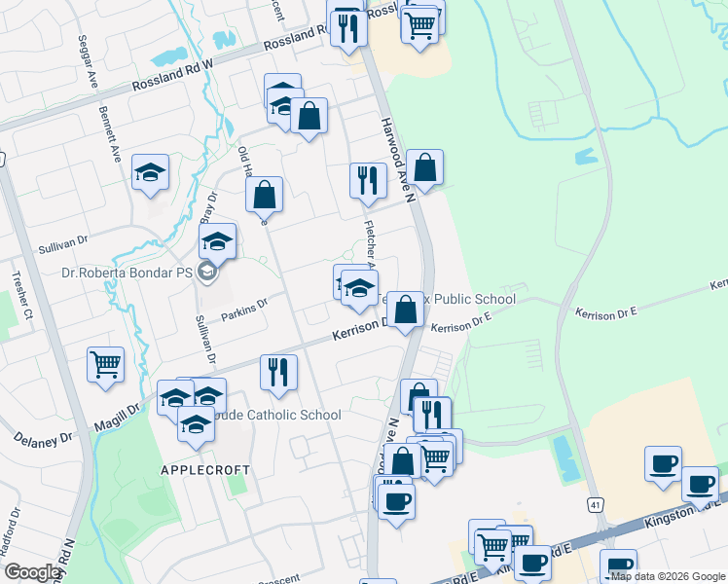Open the school marker east of Bennett Ave

coord(150,172)
